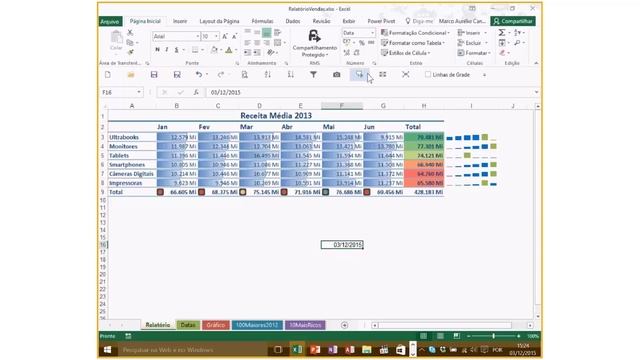
Task: Switch to the Layout da Página tab
Action: 219,21
